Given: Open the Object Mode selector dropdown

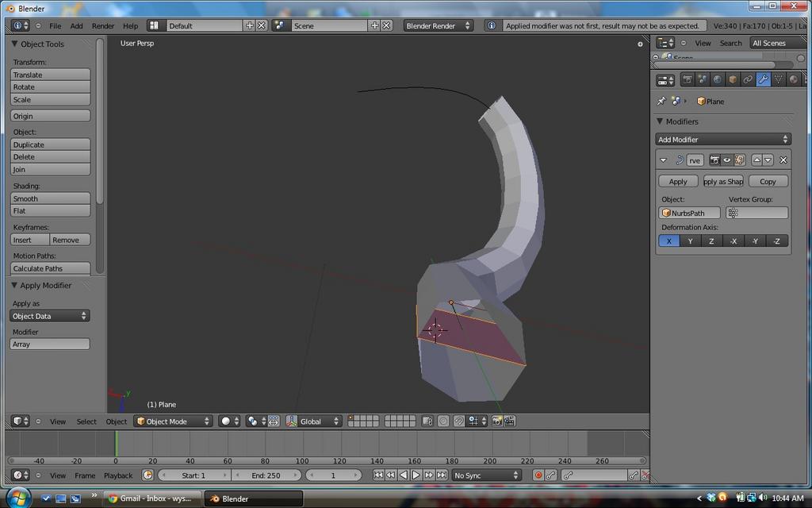Looking at the screenshot, I should click(x=173, y=421).
